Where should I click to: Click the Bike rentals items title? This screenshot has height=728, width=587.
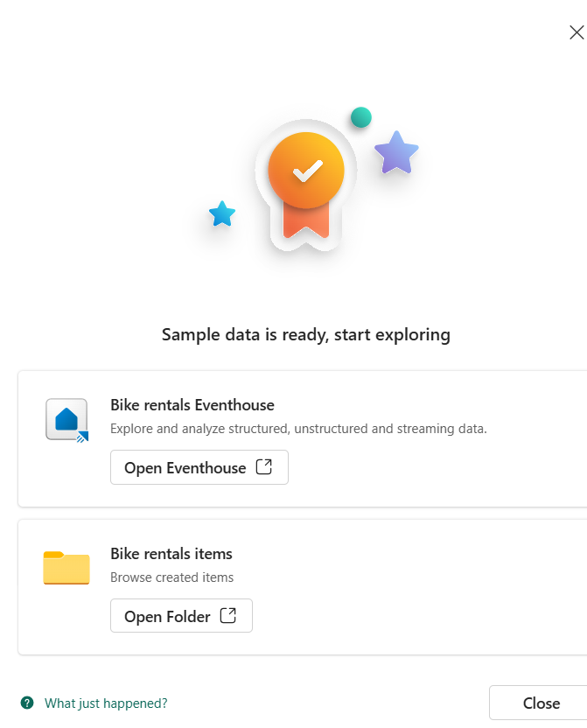point(171,553)
